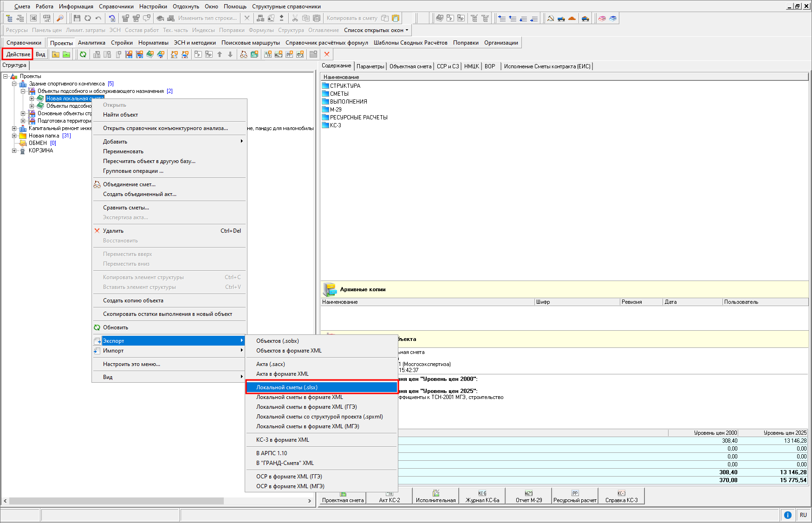Expand the Новая папка [31] tree node
The image size is (812, 523).
(x=14, y=136)
